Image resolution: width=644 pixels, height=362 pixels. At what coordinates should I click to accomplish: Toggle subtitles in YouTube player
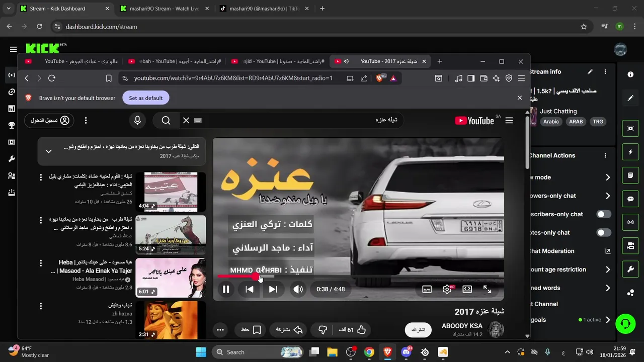tap(427, 289)
